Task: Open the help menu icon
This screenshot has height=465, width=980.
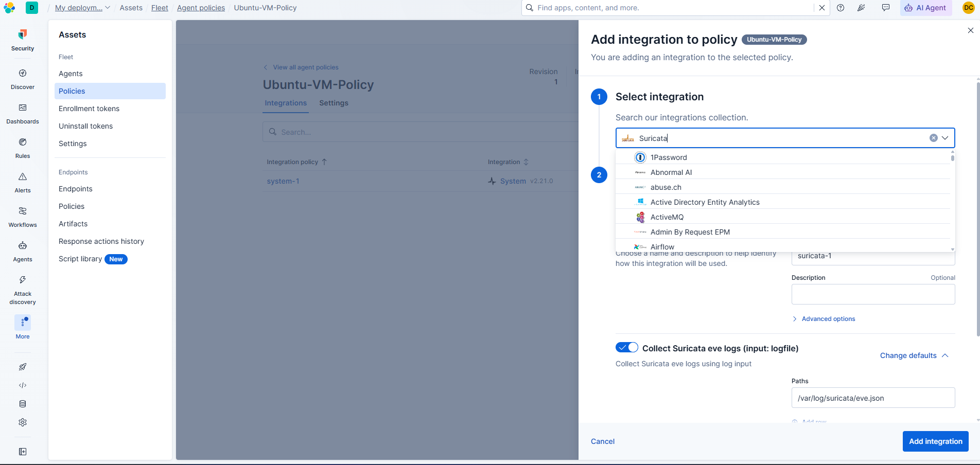Action: (x=841, y=8)
